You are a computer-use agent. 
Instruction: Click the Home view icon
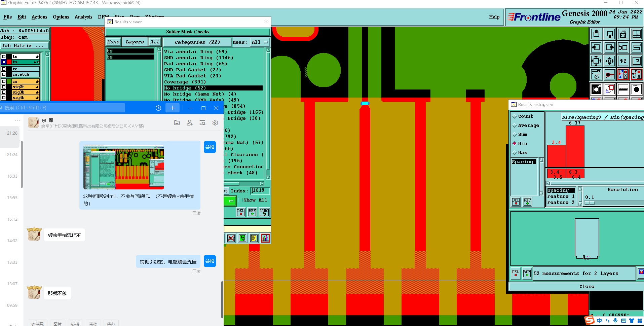click(x=623, y=34)
